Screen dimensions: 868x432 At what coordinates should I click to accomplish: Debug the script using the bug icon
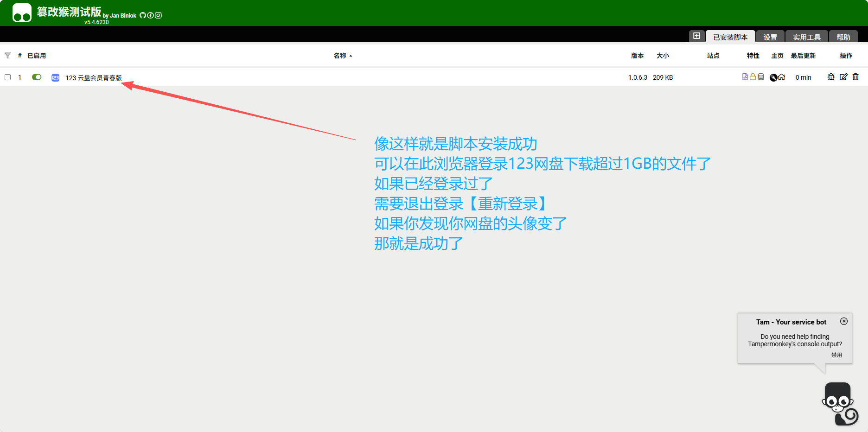pos(831,77)
